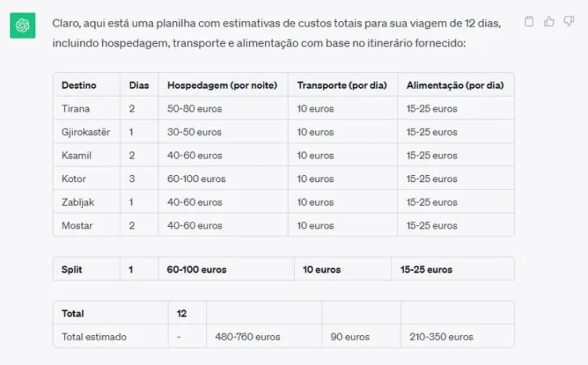Click the thumbs up icon
The width and height of the screenshot is (588, 365).
point(549,21)
